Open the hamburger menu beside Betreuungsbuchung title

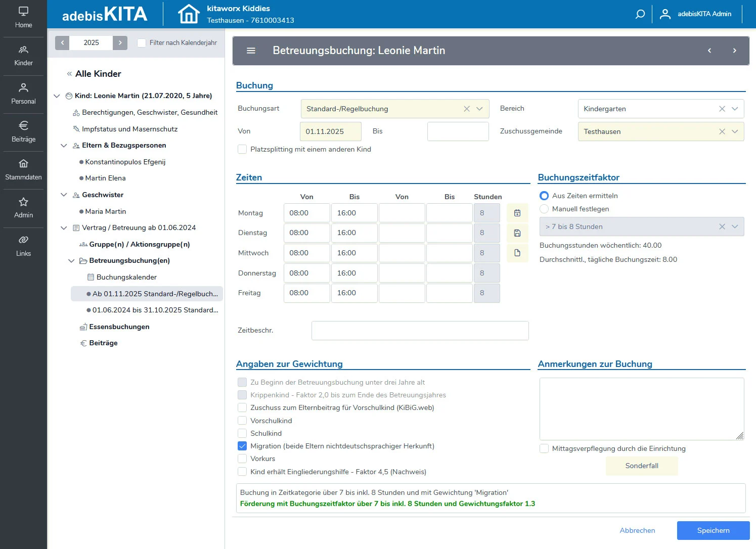(251, 51)
